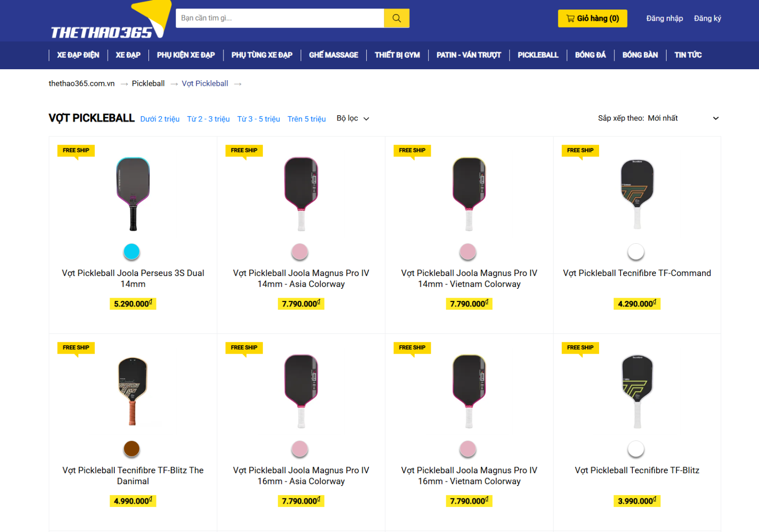The height and width of the screenshot is (532, 759).
Task: Open the shopping cart Giỏ hàng button
Action: tap(592, 18)
